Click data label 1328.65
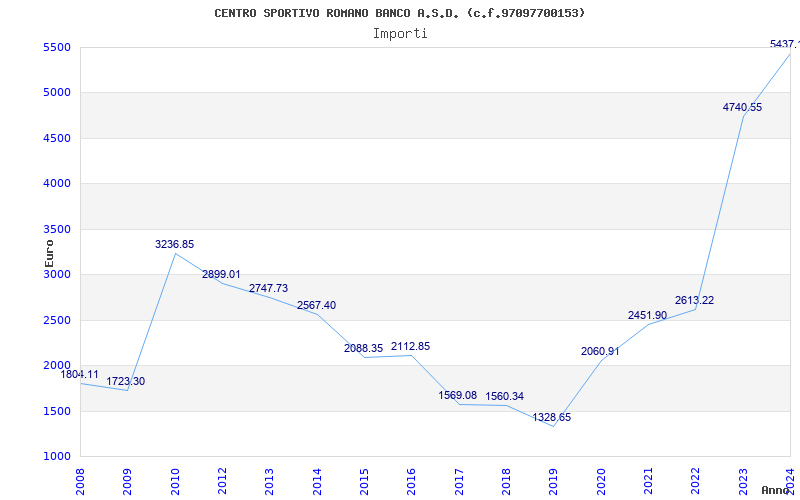 (552, 417)
